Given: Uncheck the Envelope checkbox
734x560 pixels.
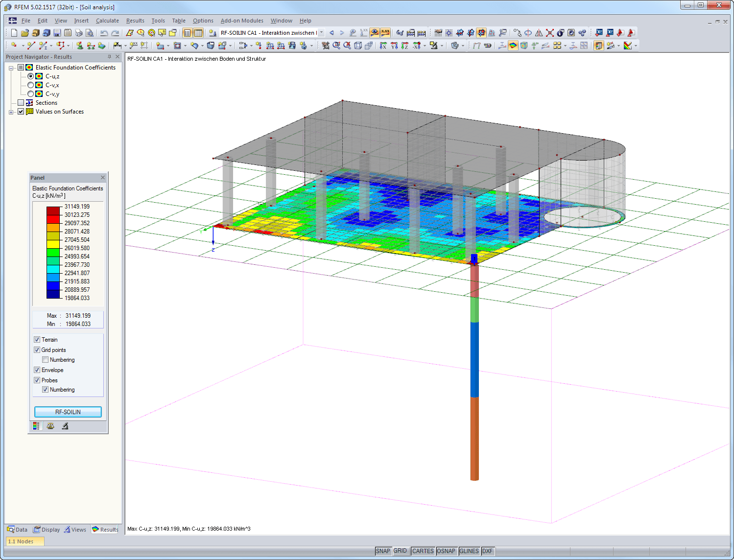Looking at the screenshot, I should pyautogui.click(x=37, y=370).
